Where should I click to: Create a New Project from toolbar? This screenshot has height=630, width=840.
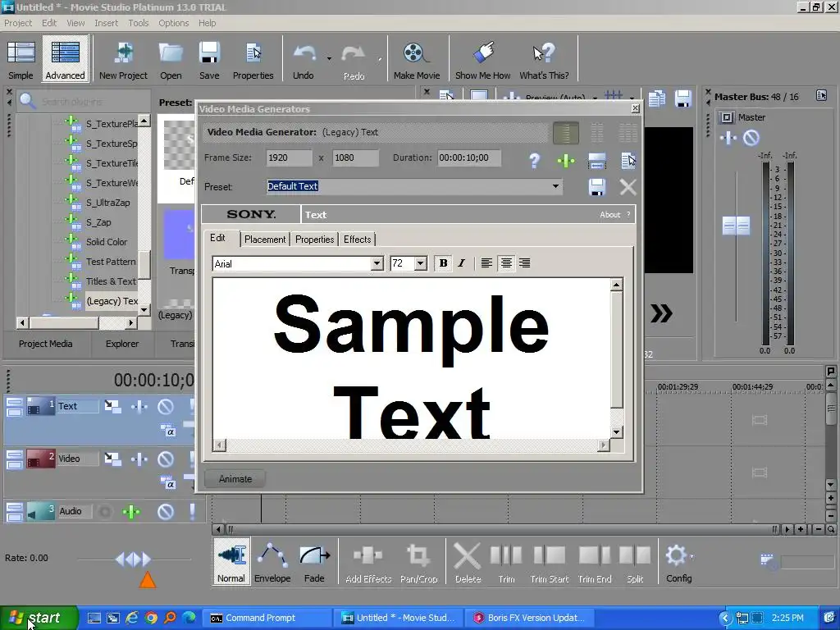123,59
